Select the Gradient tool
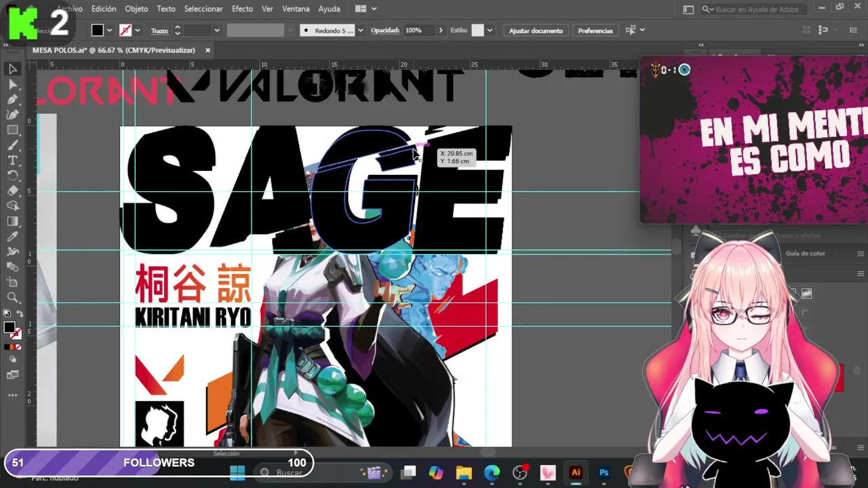 (12, 222)
